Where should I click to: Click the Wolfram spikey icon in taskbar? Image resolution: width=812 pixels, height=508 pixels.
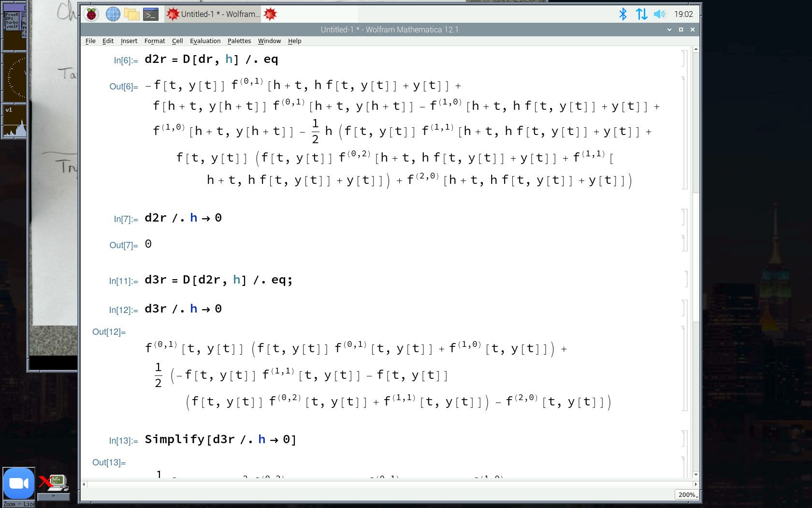click(x=270, y=14)
